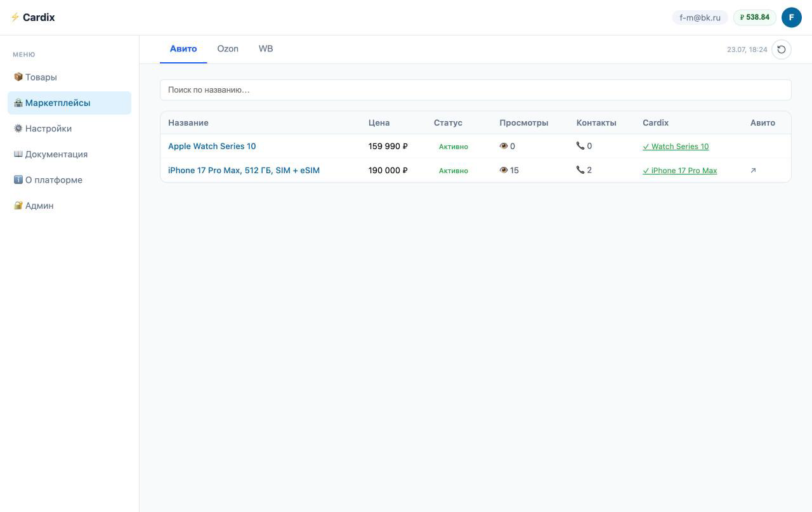Screen dimensions: 812x512
Task: Click the 23.07, 18:24 timestamp
Action: point(747,49)
